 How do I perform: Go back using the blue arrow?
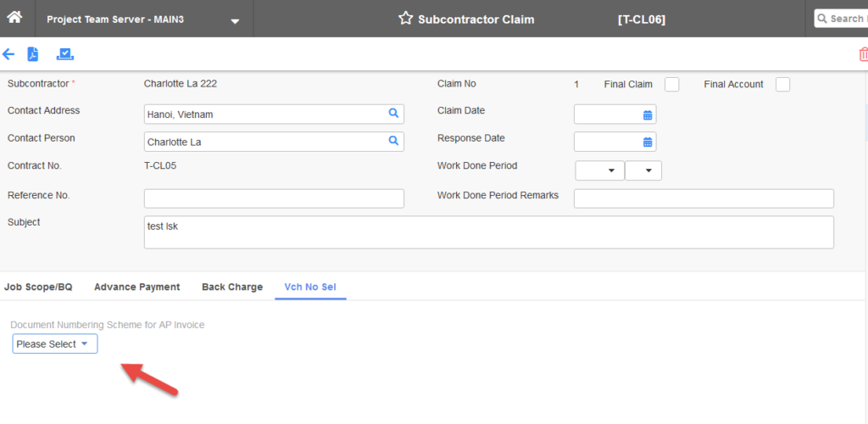[8, 54]
